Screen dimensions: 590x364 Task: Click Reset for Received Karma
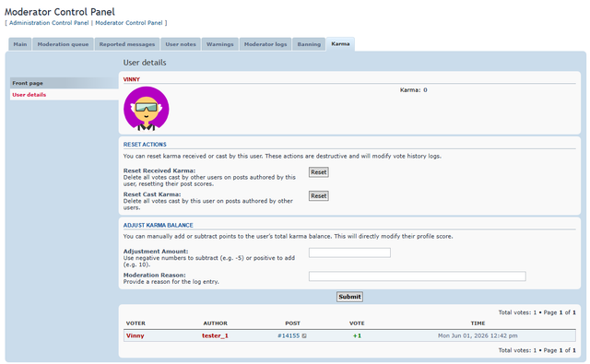[319, 172]
